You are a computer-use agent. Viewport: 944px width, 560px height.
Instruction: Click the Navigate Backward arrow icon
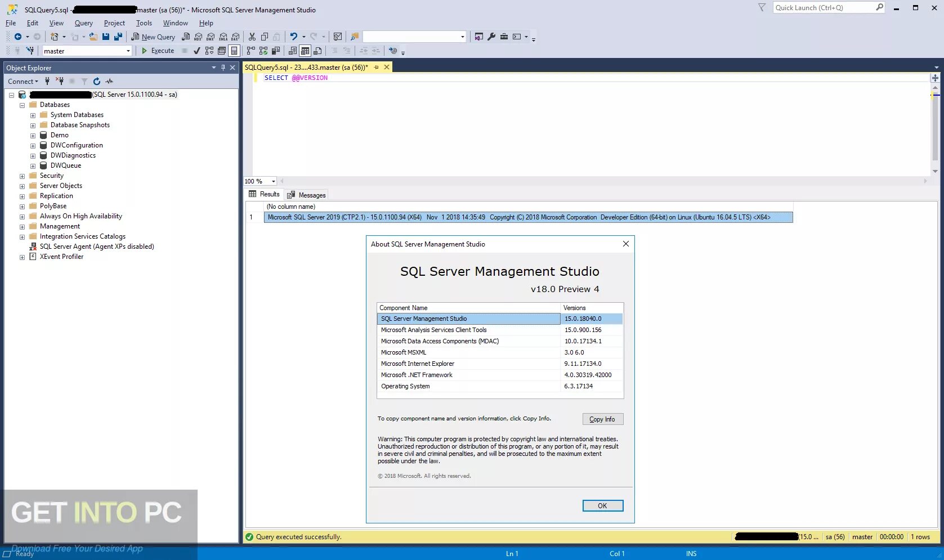pos(18,37)
